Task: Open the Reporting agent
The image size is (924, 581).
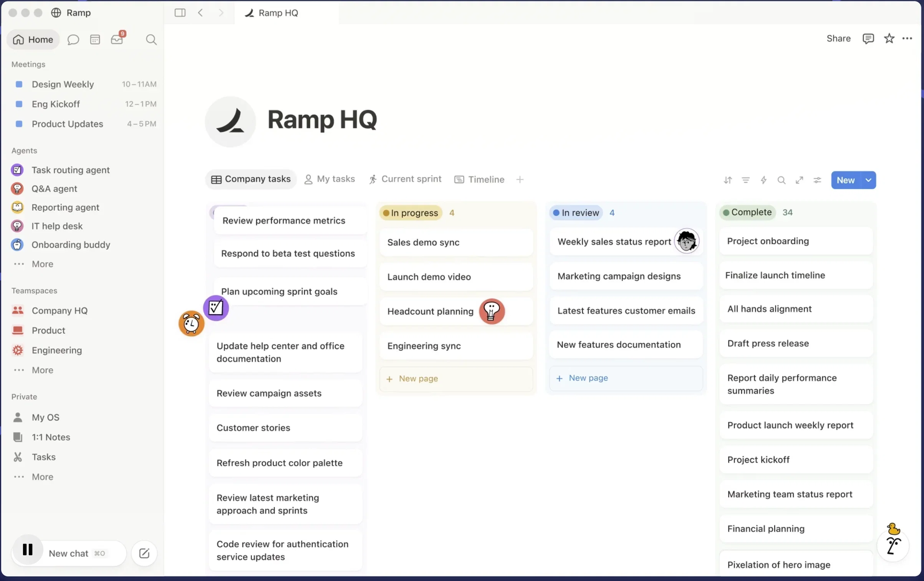Action: click(65, 207)
